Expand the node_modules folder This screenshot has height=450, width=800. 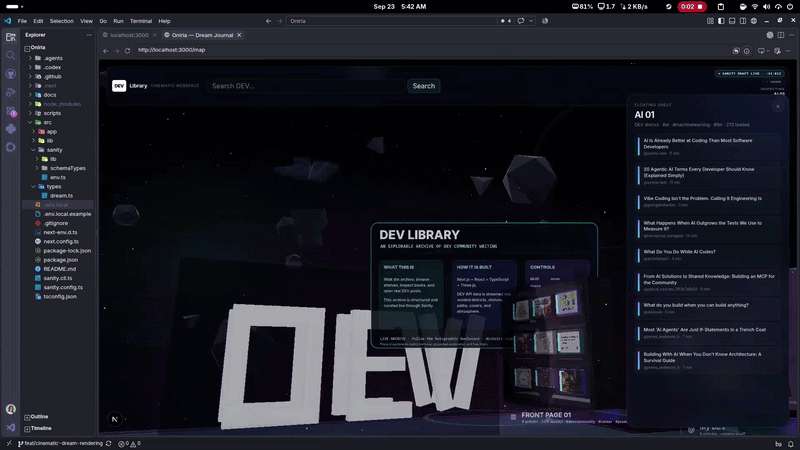[58, 104]
